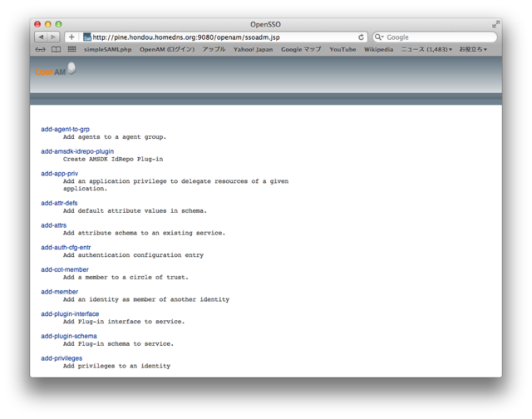Open the add-cot-member command link
The height and width of the screenshot is (419, 532).
(x=65, y=269)
